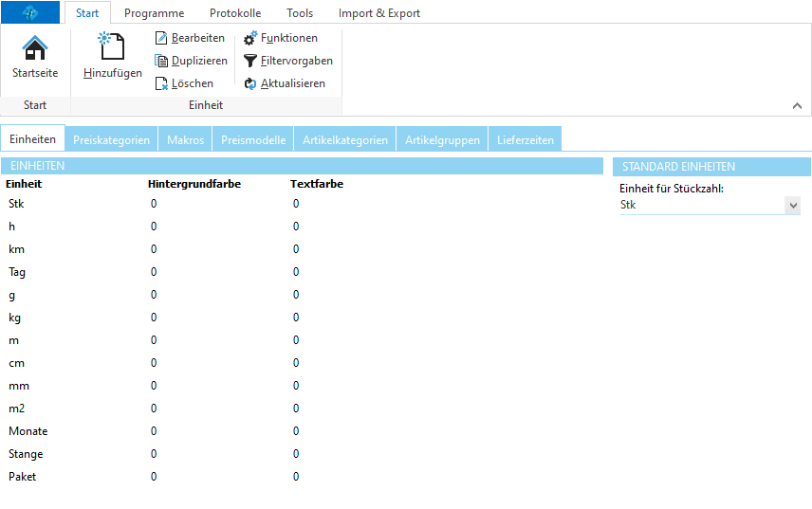Click the Löschen delete icon

tap(161, 83)
